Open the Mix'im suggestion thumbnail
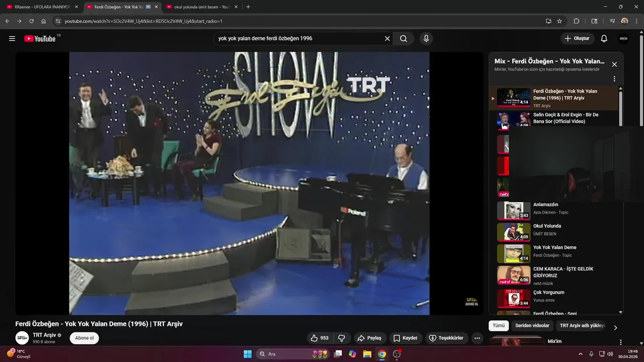The image size is (644, 362). tap(516, 341)
